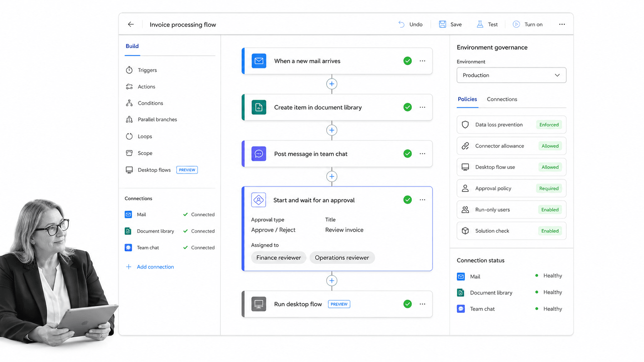Insert step after 'Create item in document library'
The height and width of the screenshot is (362, 644).
coord(332,130)
